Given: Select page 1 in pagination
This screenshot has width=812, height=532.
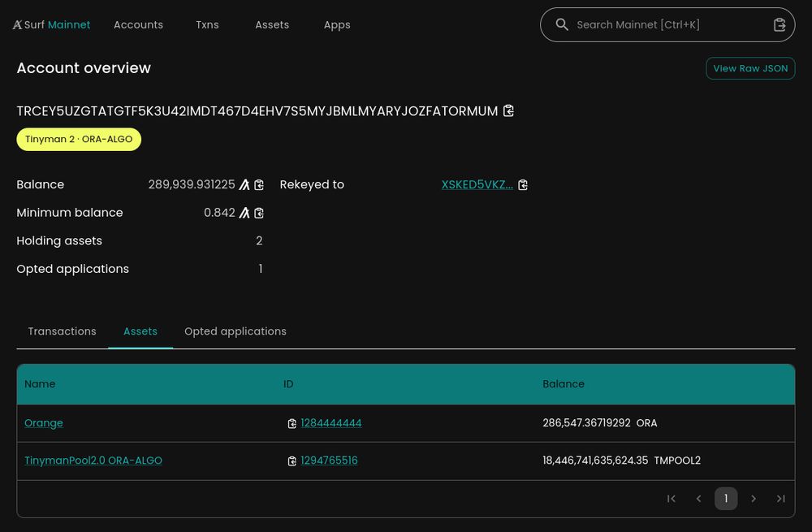Looking at the screenshot, I should tap(726, 499).
